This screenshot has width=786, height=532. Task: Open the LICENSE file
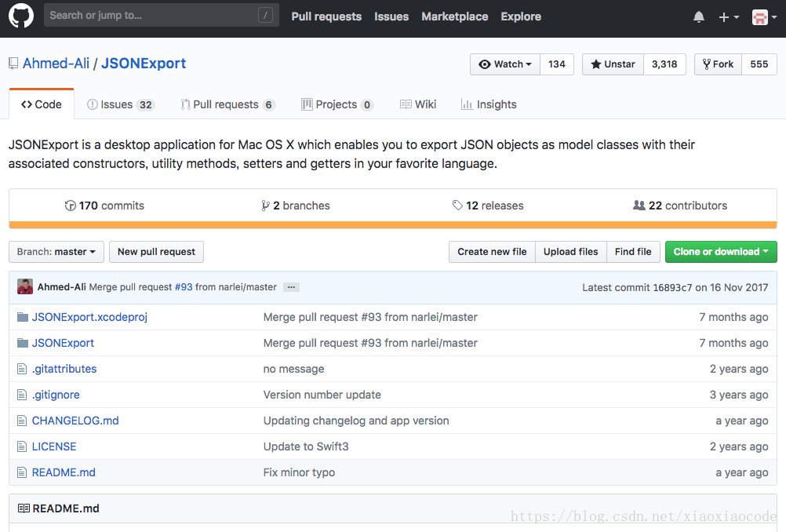pos(54,446)
